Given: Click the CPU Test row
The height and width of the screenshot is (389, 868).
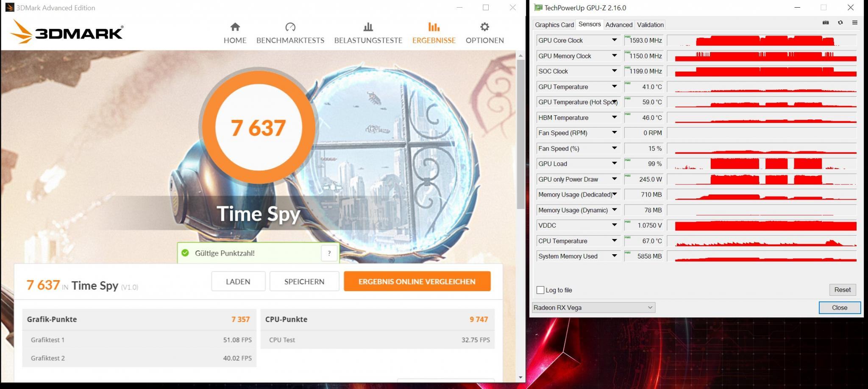Looking at the screenshot, I should (x=378, y=340).
